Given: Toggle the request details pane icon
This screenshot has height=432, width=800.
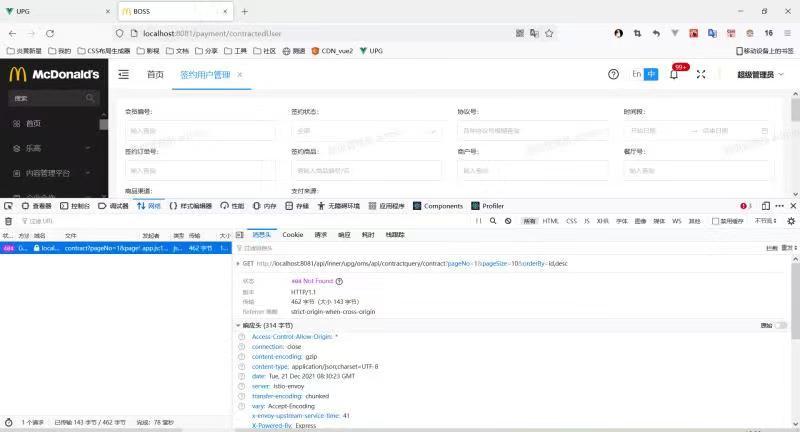Looking at the screenshot, I should tap(239, 235).
